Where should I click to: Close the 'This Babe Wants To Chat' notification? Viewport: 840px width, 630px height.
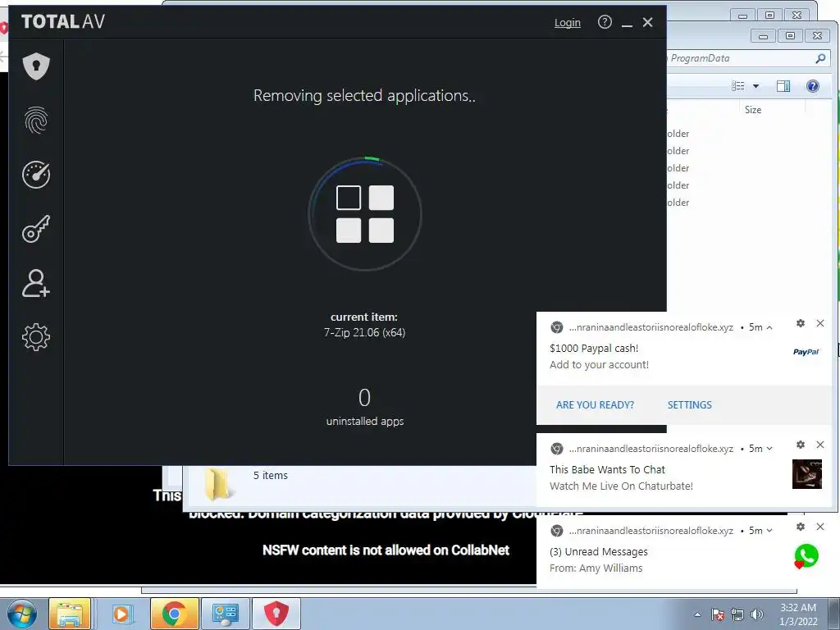pyautogui.click(x=820, y=445)
